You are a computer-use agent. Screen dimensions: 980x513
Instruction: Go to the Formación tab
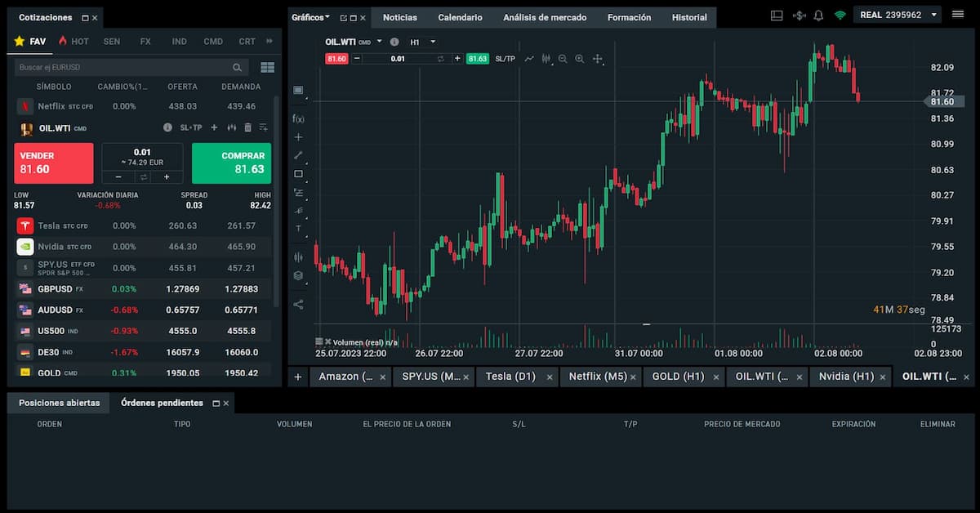[630, 17]
